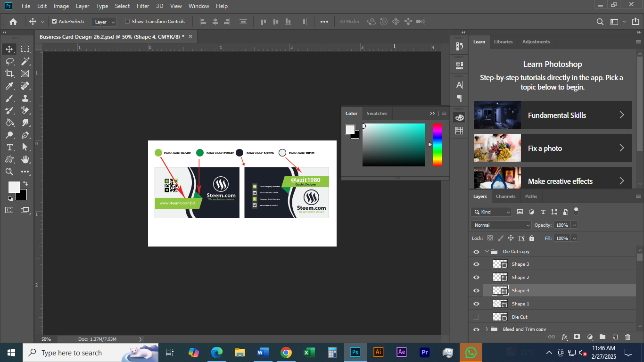
Task: Open the Auto-Select Layer dropdown
Action: [105, 22]
